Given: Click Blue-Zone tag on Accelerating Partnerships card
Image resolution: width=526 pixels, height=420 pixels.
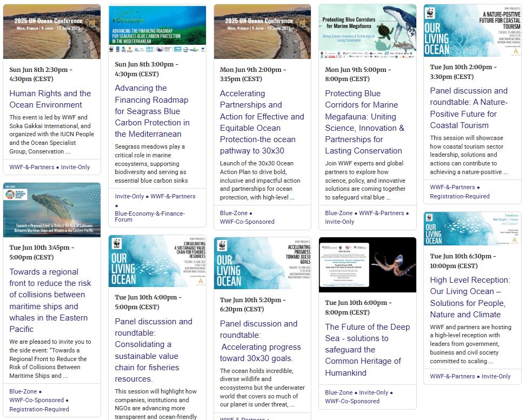Looking at the screenshot, I should click(234, 213).
